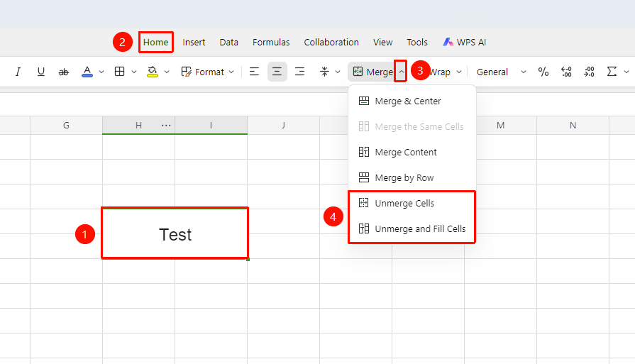Align text to the left
The image size is (635, 364).
tap(254, 72)
